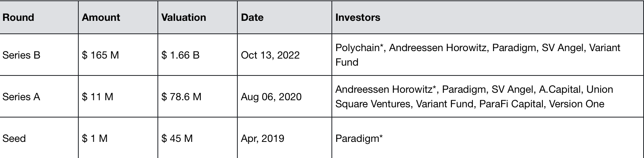Click the Valuation column header
This screenshot has width=644, height=158.
coord(184,17)
